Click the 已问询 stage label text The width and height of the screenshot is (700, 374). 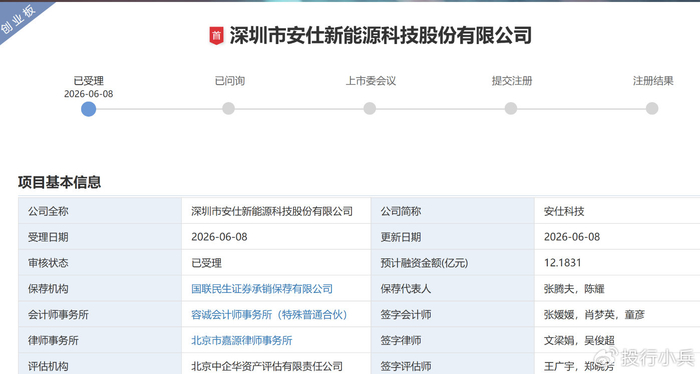pyautogui.click(x=229, y=81)
